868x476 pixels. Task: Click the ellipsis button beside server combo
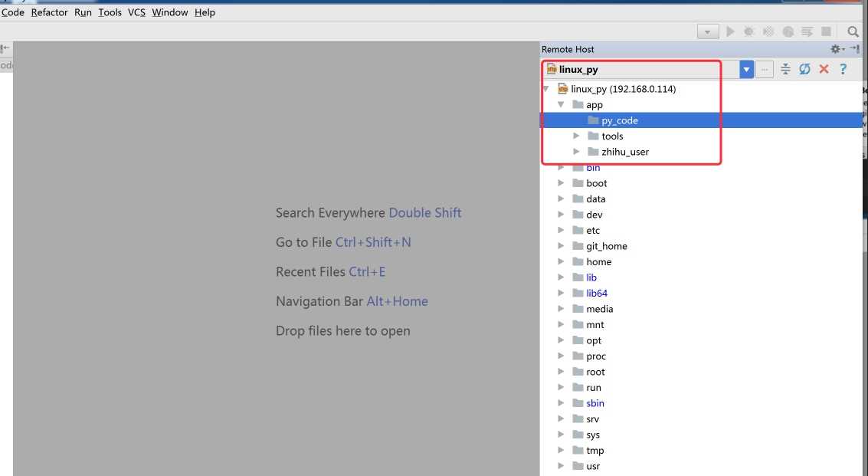pyautogui.click(x=765, y=69)
